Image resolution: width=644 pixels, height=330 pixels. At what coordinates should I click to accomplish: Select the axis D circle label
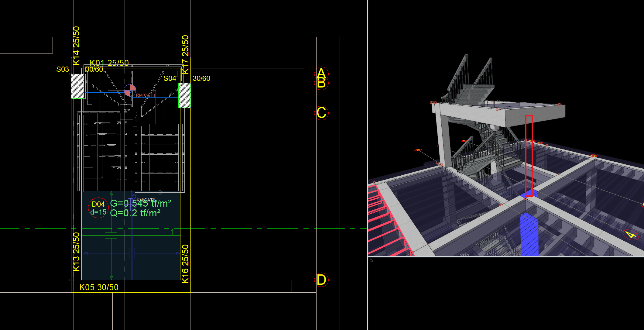pyautogui.click(x=321, y=280)
